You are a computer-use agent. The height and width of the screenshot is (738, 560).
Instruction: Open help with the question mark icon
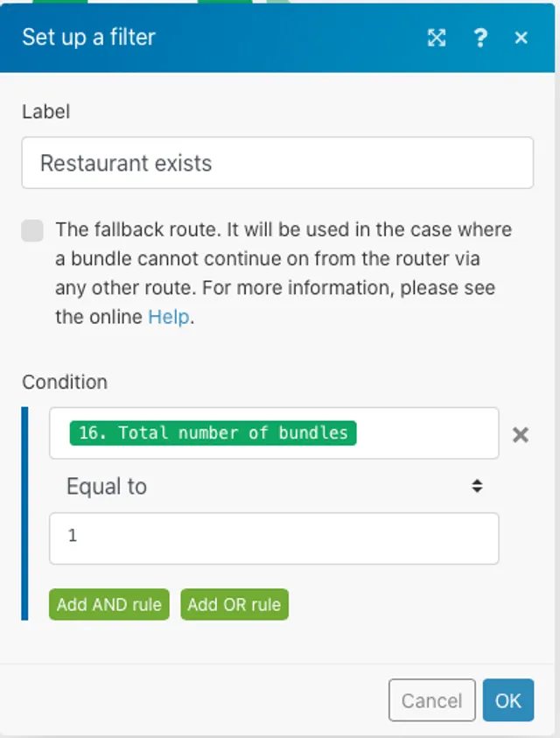point(479,38)
